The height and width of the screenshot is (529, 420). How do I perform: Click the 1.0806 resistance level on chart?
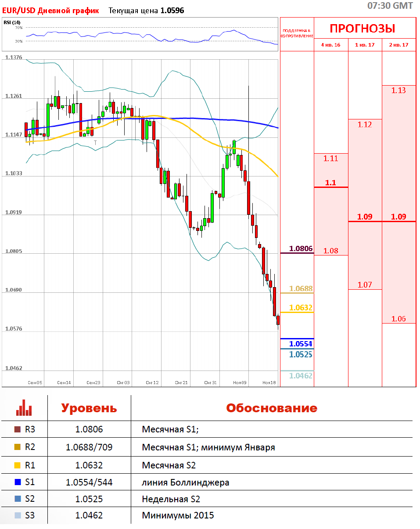301,249
